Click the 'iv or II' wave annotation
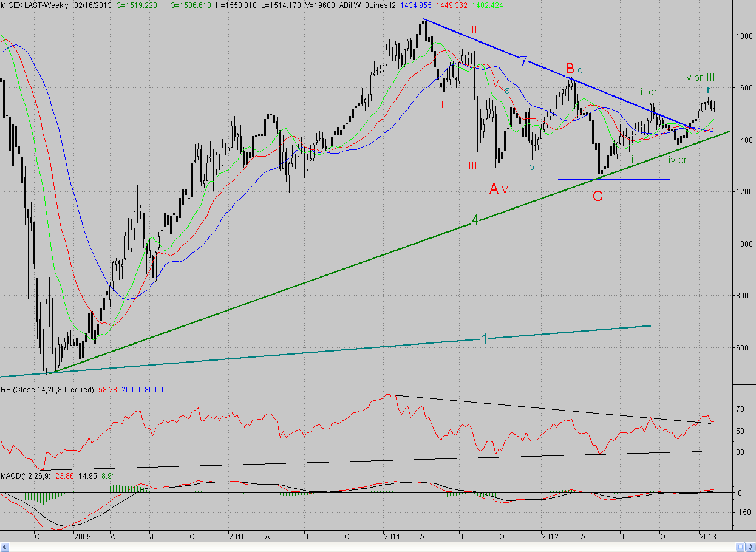The height and width of the screenshot is (552, 756). pyautogui.click(x=682, y=160)
